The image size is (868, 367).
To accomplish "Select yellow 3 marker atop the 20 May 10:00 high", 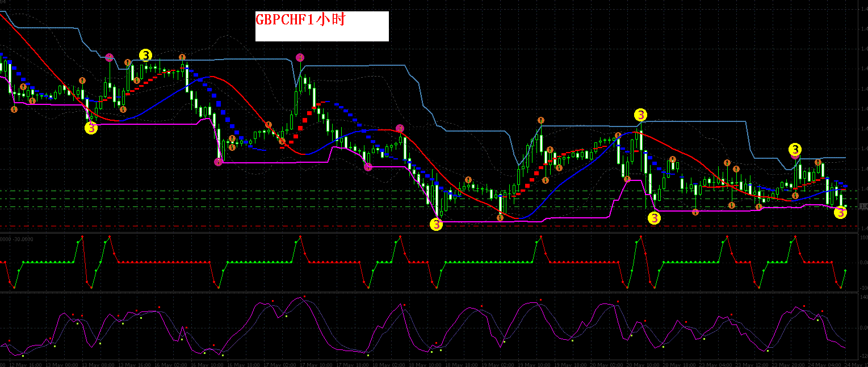I will pyautogui.click(x=640, y=115).
